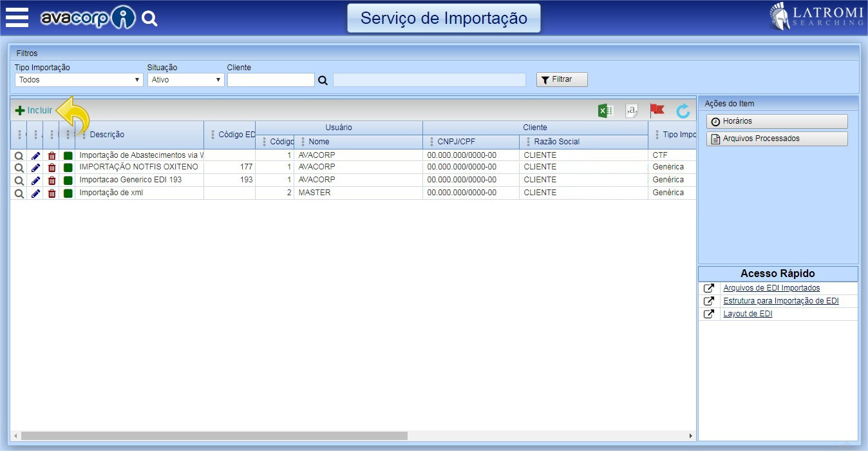Focus the Cliente code input field

click(x=270, y=80)
